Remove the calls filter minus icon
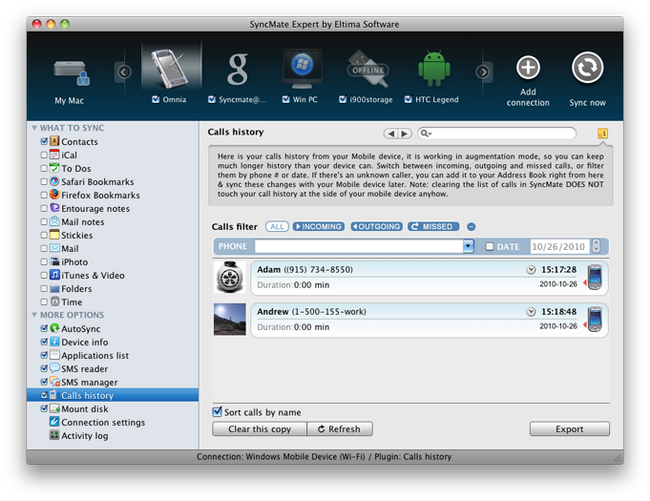This screenshot has width=650, height=501. pyautogui.click(x=471, y=227)
